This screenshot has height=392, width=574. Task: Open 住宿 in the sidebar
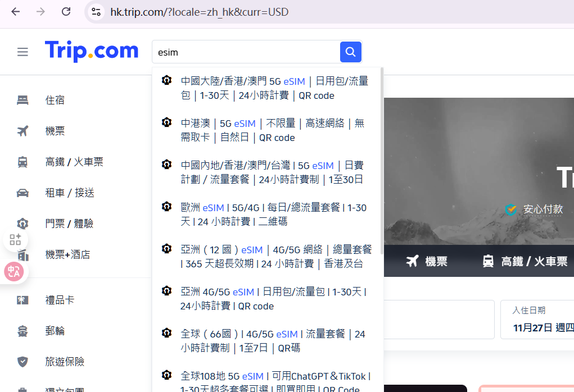coord(55,100)
